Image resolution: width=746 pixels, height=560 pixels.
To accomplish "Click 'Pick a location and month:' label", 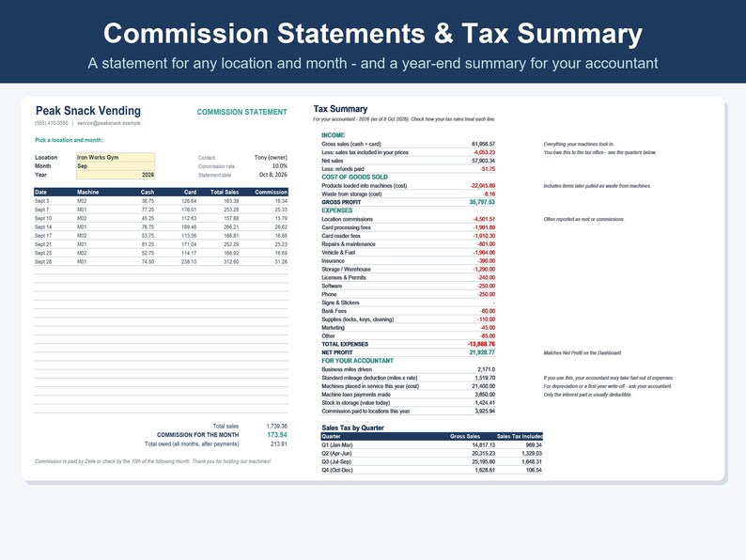I will click(69, 140).
